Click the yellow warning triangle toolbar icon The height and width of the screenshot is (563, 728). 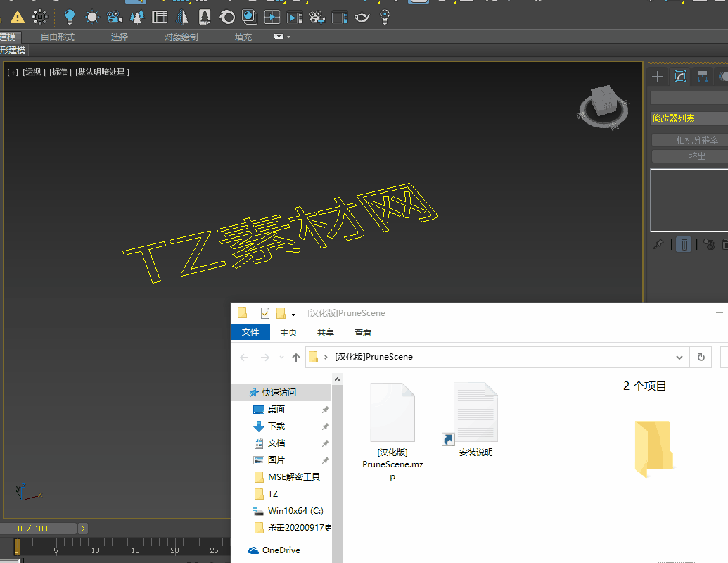[17, 17]
